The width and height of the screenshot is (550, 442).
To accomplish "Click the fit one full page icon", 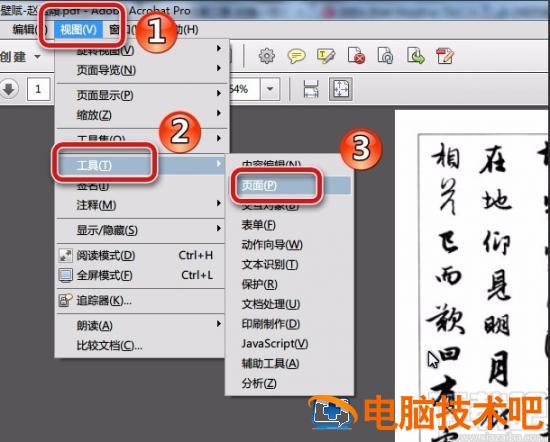I will [341, 89].
